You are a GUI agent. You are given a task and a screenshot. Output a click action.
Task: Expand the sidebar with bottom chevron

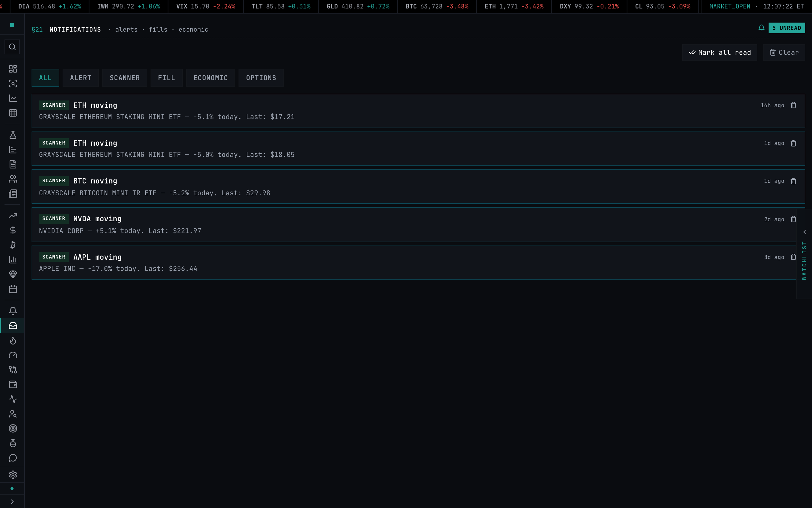point(12,502)
